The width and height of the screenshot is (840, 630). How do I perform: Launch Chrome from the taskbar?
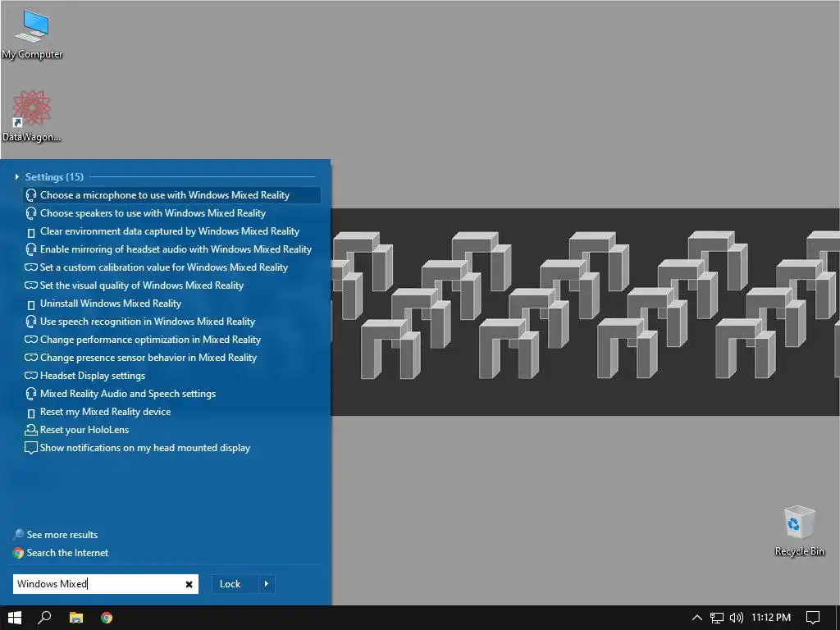click(107, 618)
